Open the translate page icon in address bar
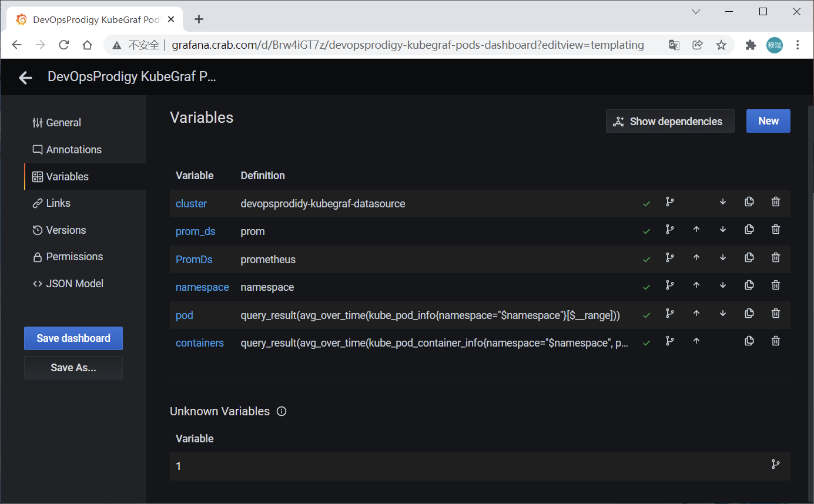The image size is (814, 504). (x=674, y=45)
